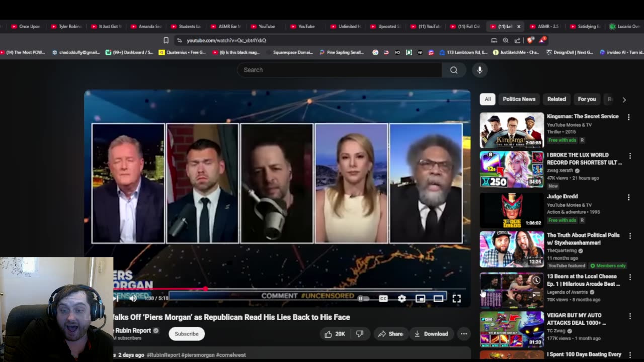This screenshot has height=362, width=644.
Task: Select the Related filter chip
Action: click(556, 99)
